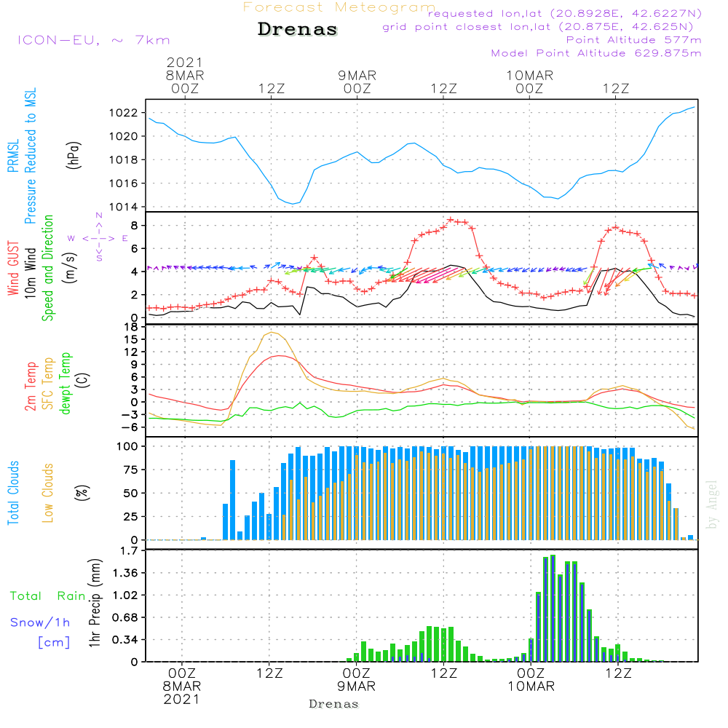This screenshot has width=728, height=728.
Task: Click the '2m Temp' red label
Action: coord(30,387)
